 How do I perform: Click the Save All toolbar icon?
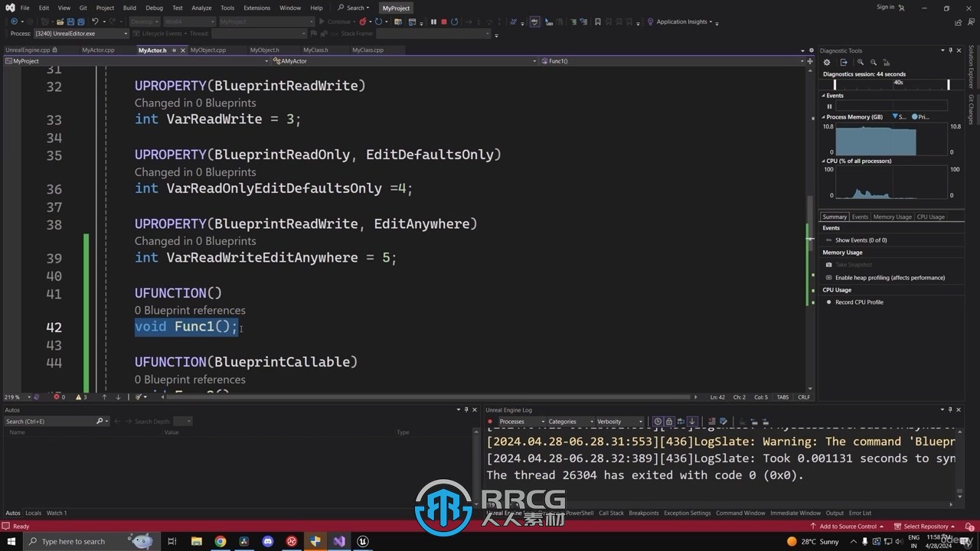[x=80, y=21]
